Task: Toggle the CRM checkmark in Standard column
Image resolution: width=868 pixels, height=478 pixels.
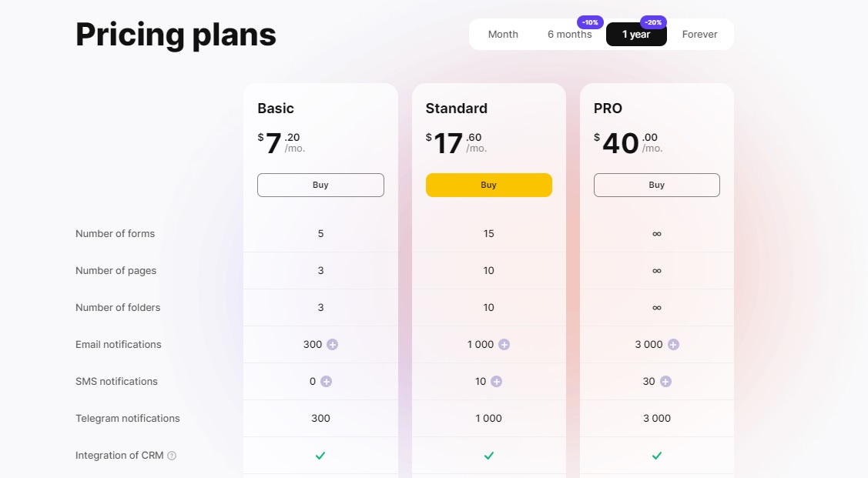Action: (488, 456)
